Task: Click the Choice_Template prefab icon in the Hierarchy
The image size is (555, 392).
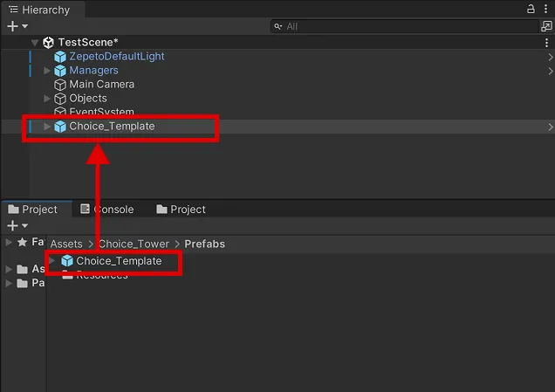Action: pos(60,127)
